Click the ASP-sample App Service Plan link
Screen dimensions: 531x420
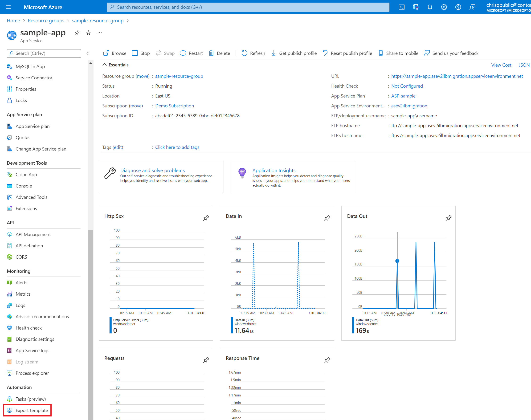[x=403, y=96]
